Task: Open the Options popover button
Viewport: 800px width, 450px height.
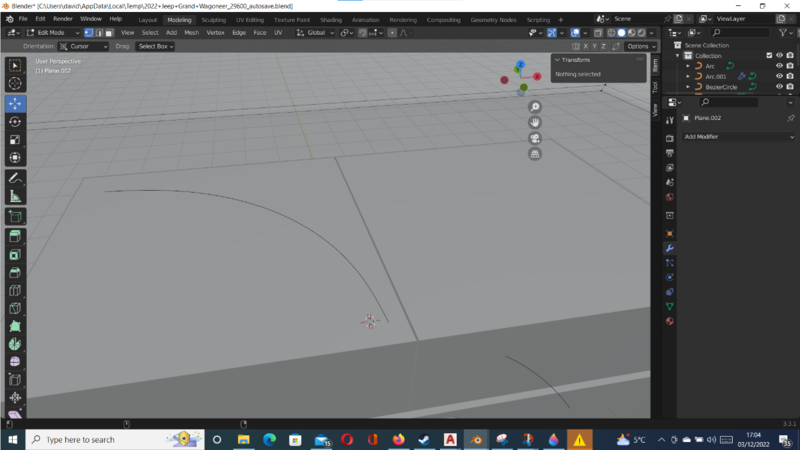Action: pos(640,46)
